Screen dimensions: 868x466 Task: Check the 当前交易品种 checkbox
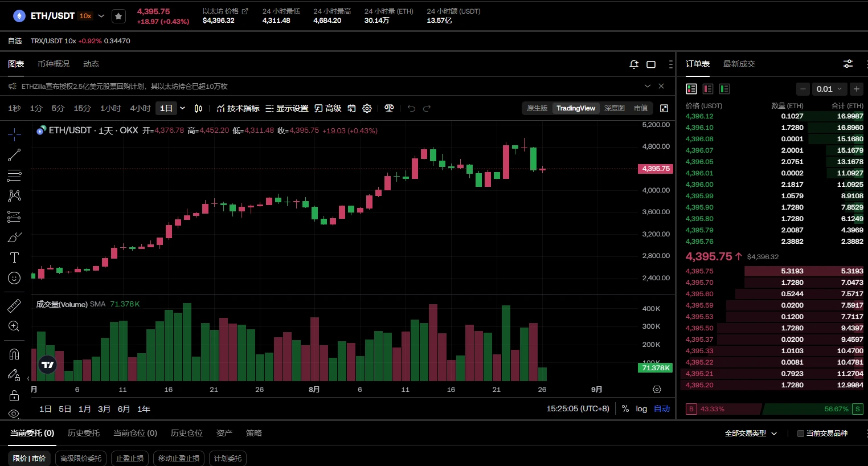pyautogui.click(x=801, y=434)
